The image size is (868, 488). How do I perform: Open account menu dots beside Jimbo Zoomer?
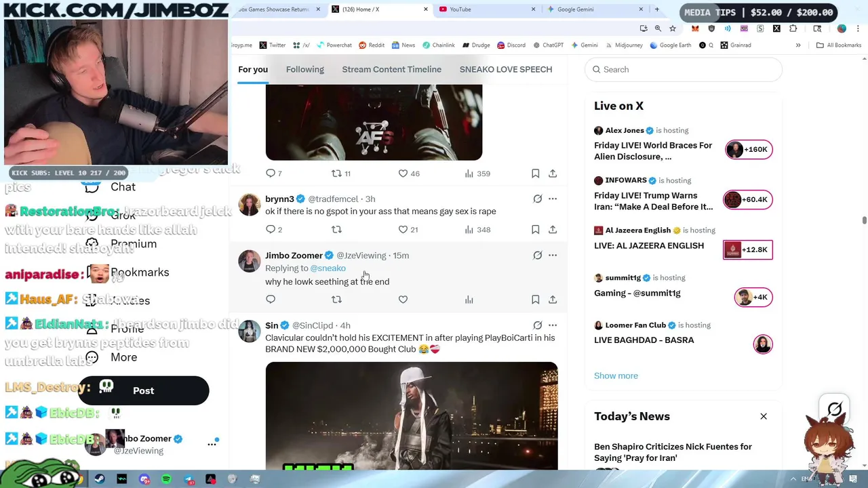coord(212,444)
